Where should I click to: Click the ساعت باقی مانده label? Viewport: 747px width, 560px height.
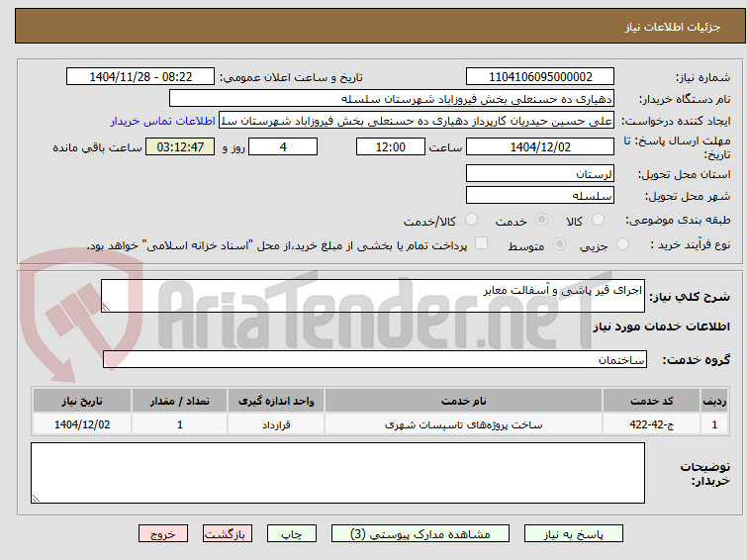(x=97, y=147)
